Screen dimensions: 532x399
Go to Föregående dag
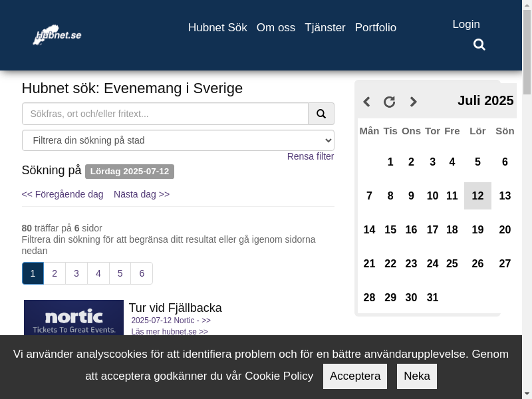[63, 194]
